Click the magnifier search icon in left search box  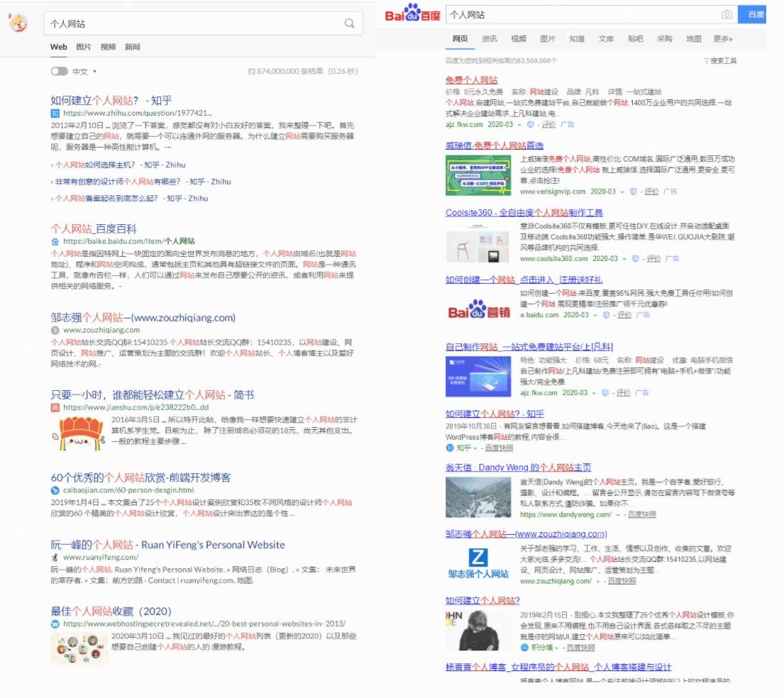pyautogui.click(x=349, y=23)
